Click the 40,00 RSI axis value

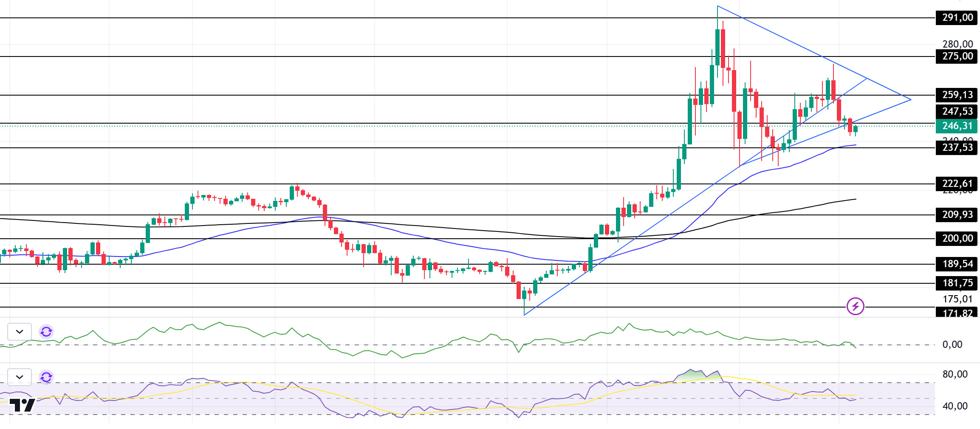(955, 406)
